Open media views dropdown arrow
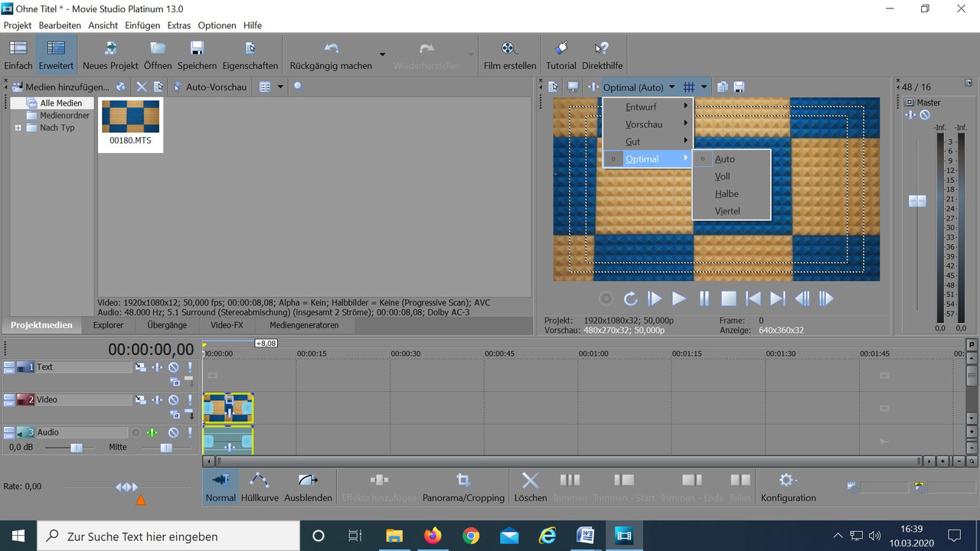 280,87
